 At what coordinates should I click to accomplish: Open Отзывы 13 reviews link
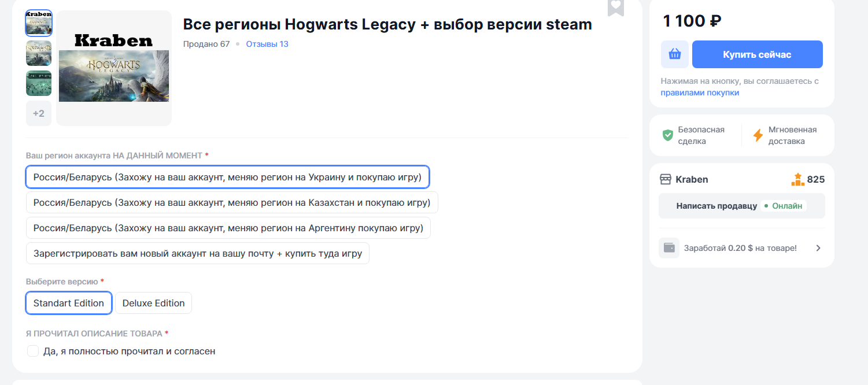pos(267,44)
